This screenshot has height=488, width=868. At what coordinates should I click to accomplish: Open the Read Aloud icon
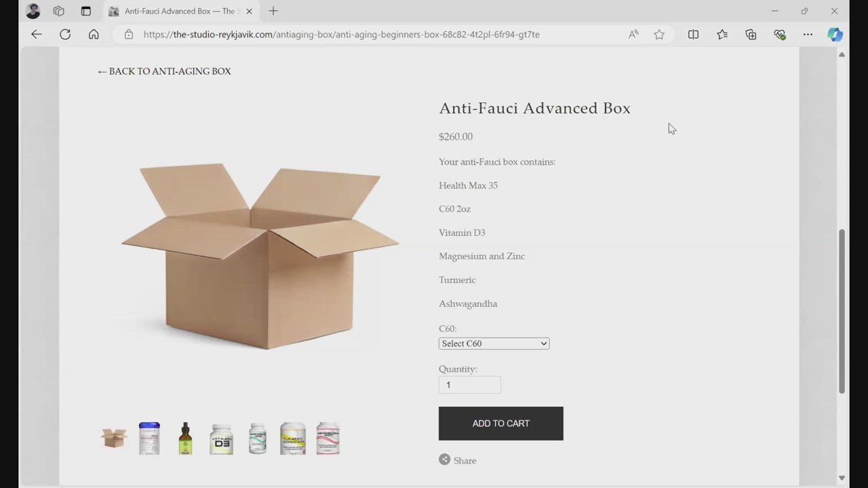633,34
